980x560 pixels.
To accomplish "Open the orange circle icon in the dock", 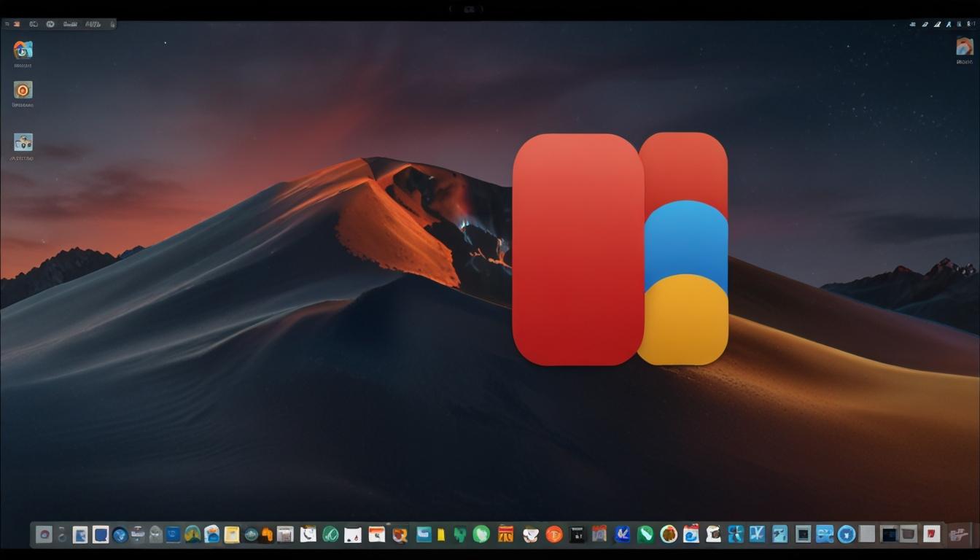I will pyautogui.click(x=554, y=534).
